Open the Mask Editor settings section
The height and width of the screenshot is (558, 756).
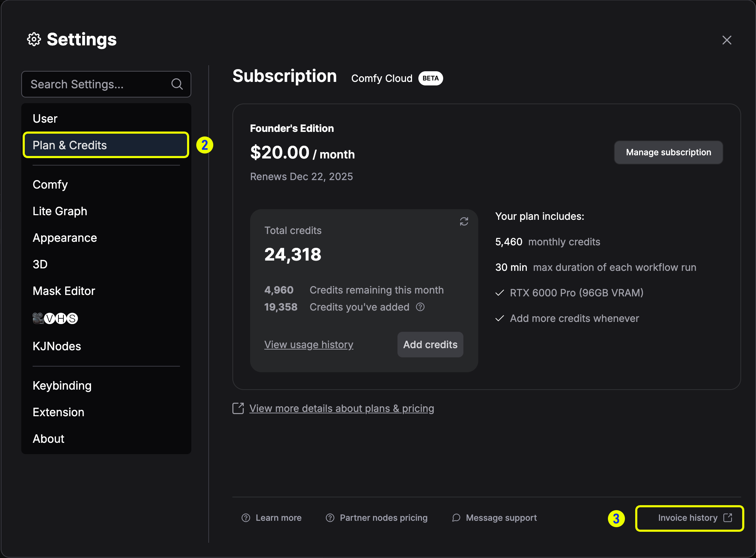64,291
